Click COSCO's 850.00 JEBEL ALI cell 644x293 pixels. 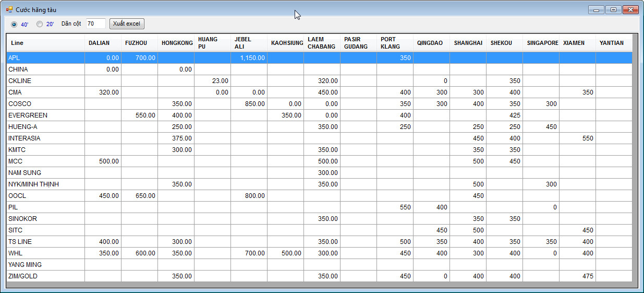pyautogui.click(x=249, y=103)
